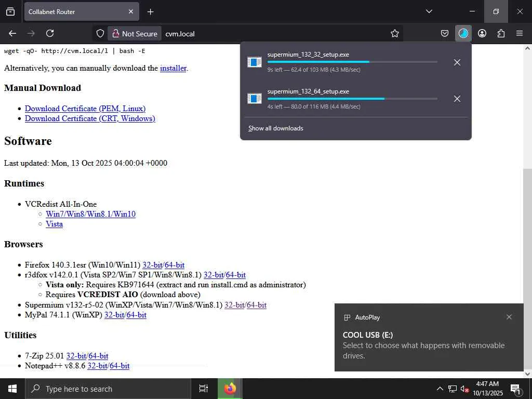The height and width of the screenshot is (399, 532).
Task: Reload the current page
Action: click(x=50, y=33)
